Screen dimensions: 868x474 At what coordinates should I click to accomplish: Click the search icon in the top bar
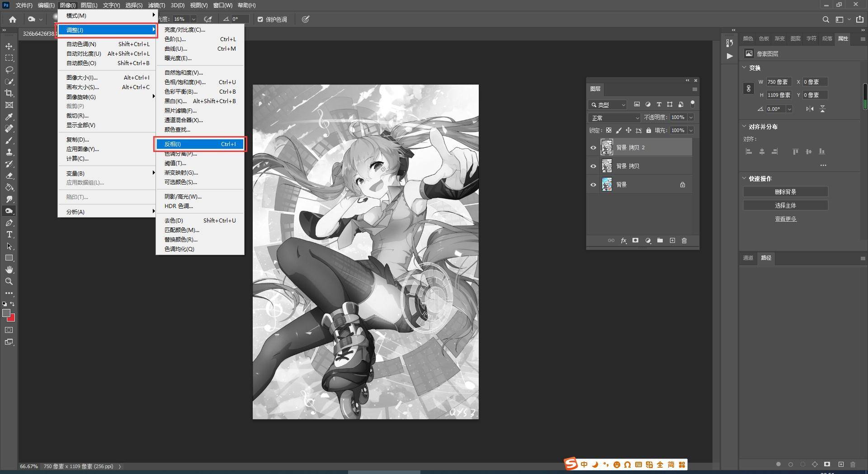[826, 19]
